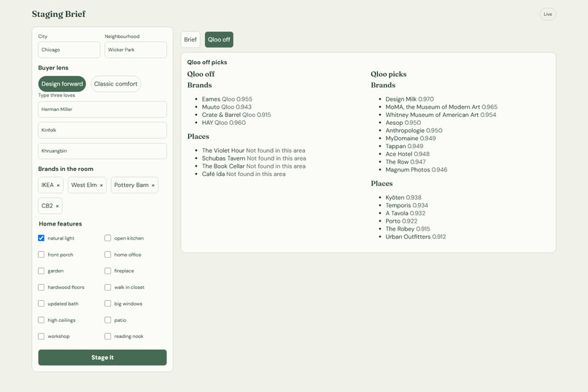Click The Book Cellar place entry
588x392 pixels.
coord(253,166)
